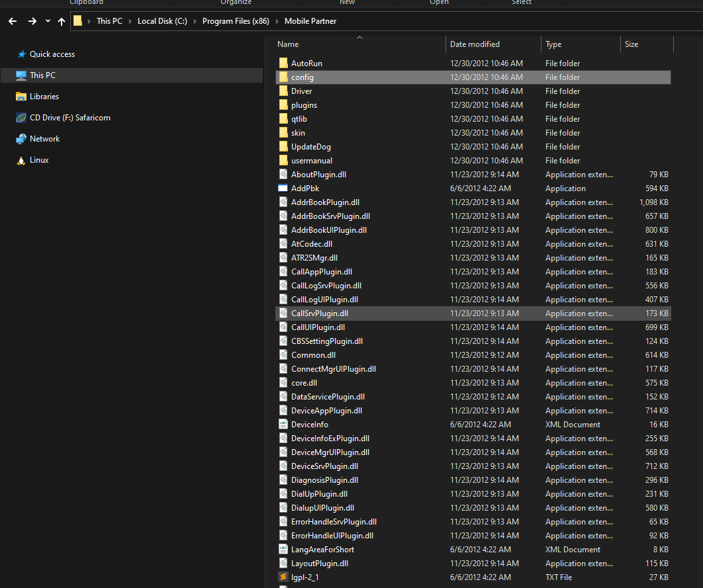
Task: Open Network in navigation pane
Action: point(44,139)
